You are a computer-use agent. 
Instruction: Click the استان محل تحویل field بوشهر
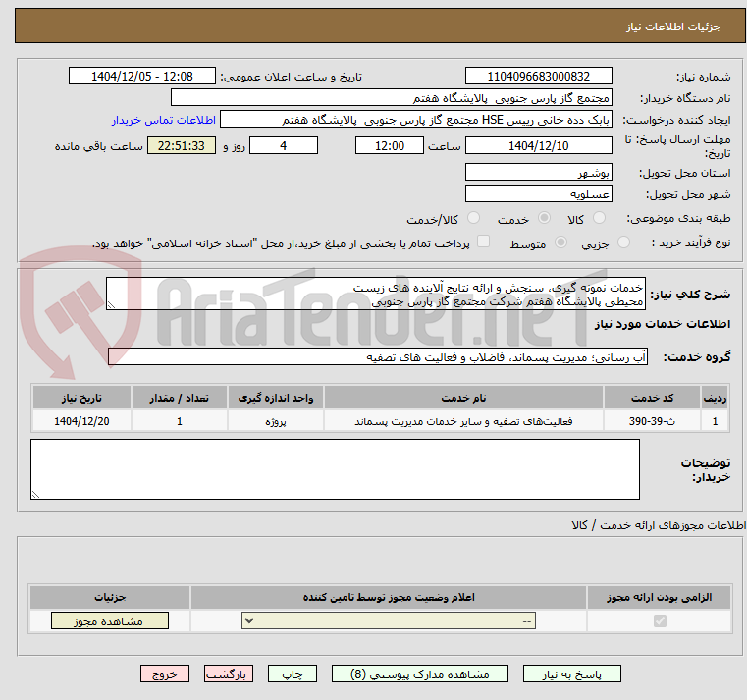pos(538,172)
